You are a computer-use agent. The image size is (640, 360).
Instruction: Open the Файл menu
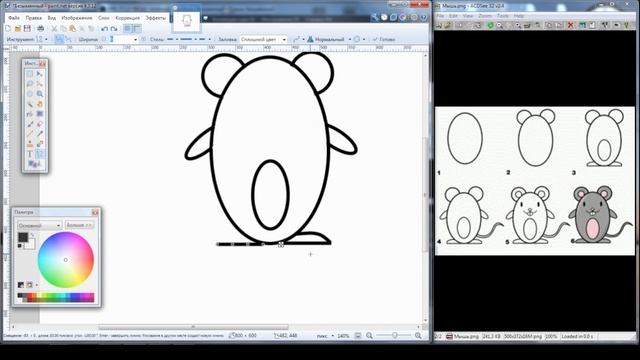[14, 18]
